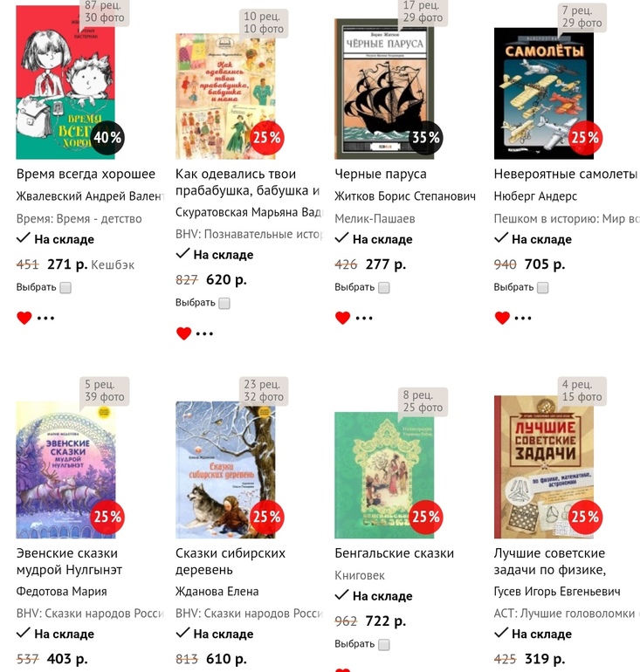
Task: Open three-dots menu under 'Время всегда хорошее'
Action: pos(45,318)
